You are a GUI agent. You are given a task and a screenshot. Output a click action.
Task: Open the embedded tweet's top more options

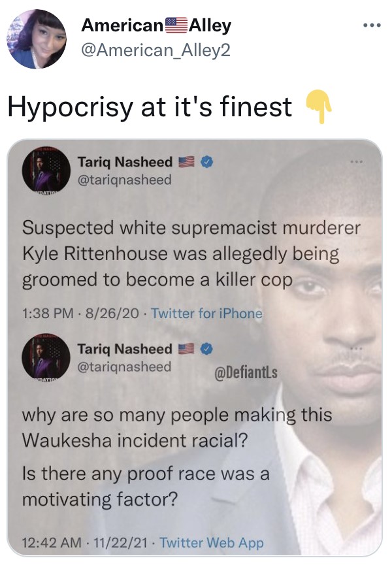pyautogui.click(x=357, y=161)
